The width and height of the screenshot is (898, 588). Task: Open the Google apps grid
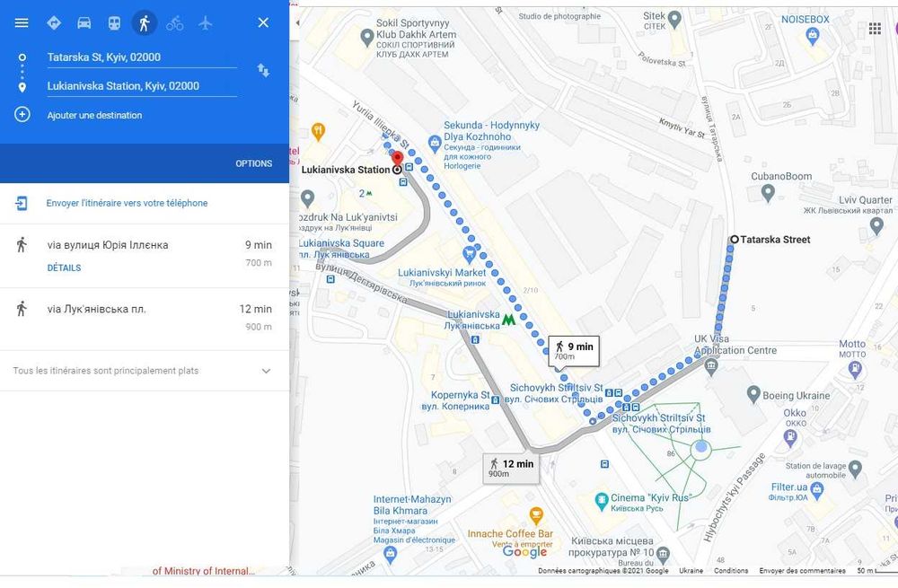pyautogui.click(x=875, y=29)
